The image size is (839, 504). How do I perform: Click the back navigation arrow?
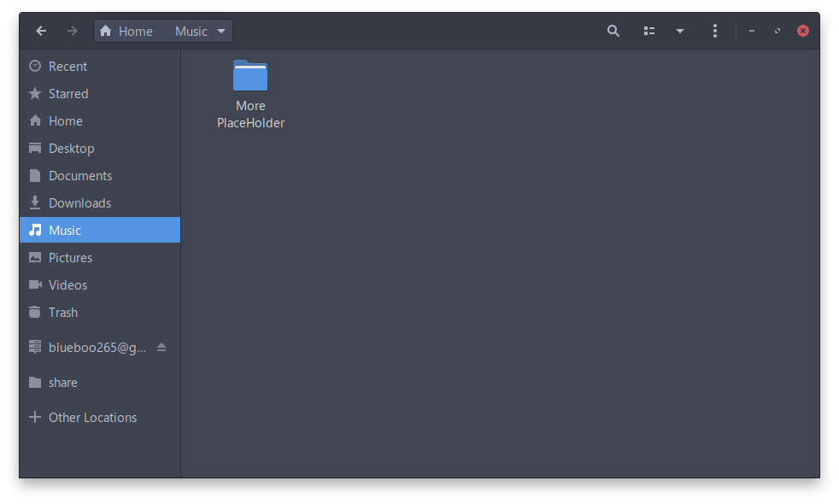[x=41, y=31]
